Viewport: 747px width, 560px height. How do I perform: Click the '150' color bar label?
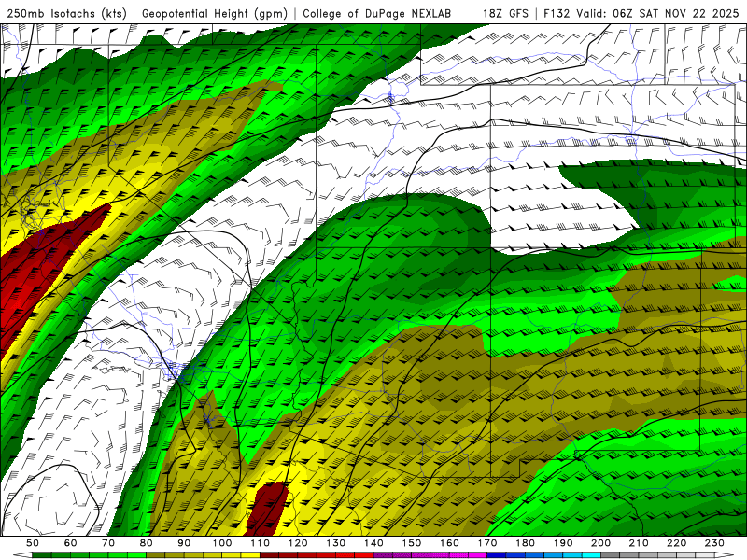click(x=411, y=543)
